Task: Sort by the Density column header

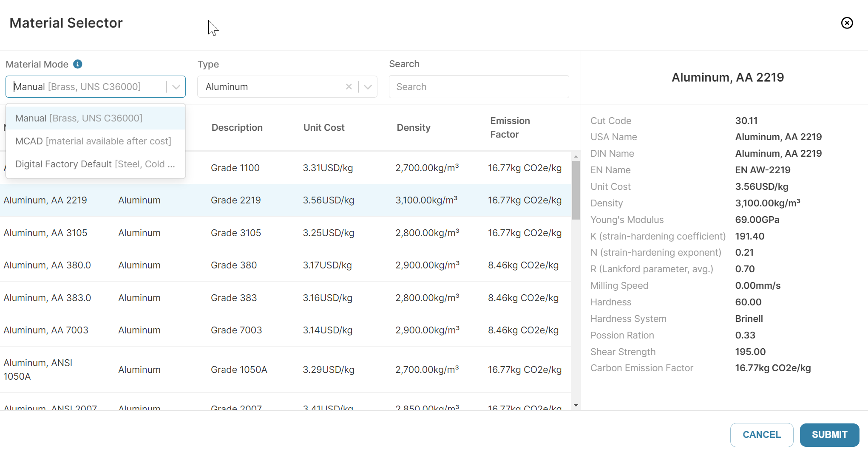Action: 413,127
